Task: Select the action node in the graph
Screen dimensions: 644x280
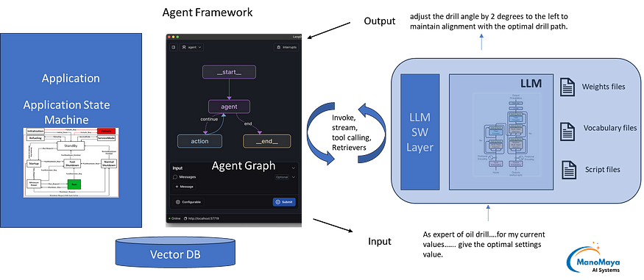Action: (x=199, y=141)
